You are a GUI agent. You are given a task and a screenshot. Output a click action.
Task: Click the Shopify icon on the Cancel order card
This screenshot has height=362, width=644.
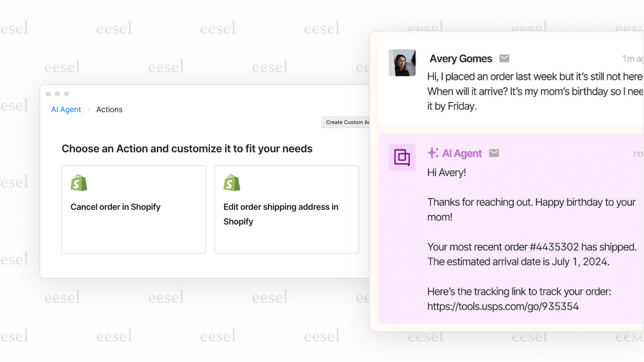coord(79,183)
